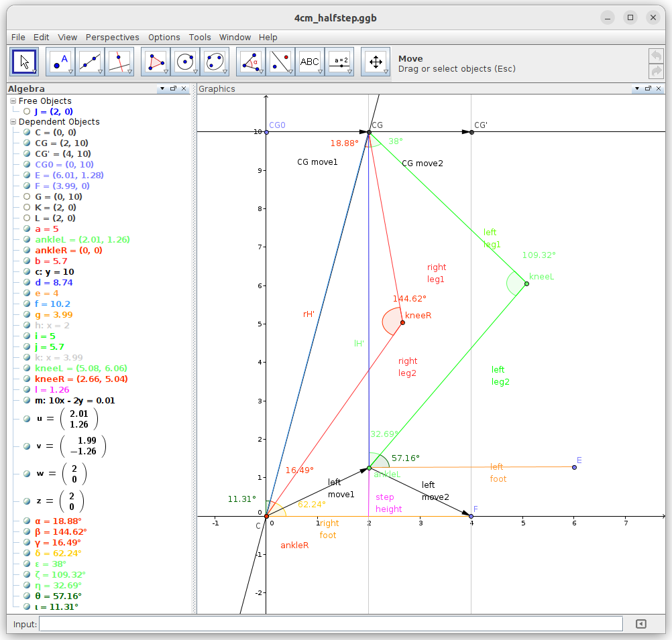Select the New Point tool
This screenshot has height=640, width=672.
pyautogui.click(x=60, y=62)
